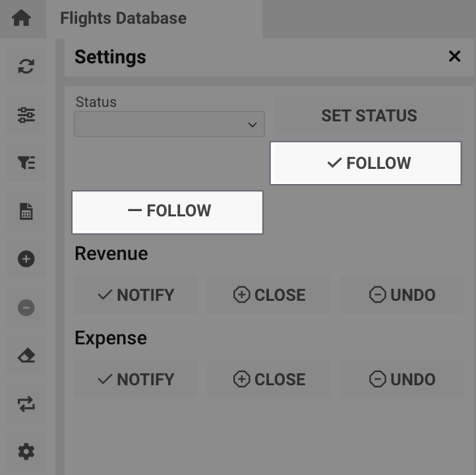Click the plus circle add icon in sidebar

pyautogui.click(x=26, y=259)
